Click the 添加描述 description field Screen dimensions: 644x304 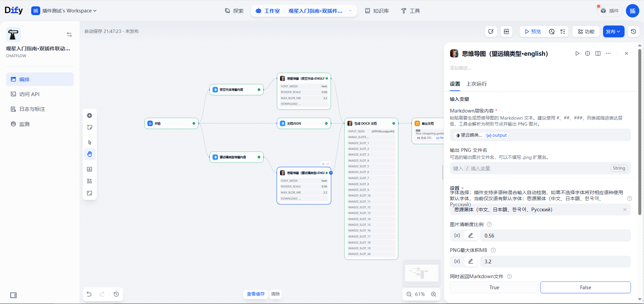pyautogui.click(x=461, y=68)
